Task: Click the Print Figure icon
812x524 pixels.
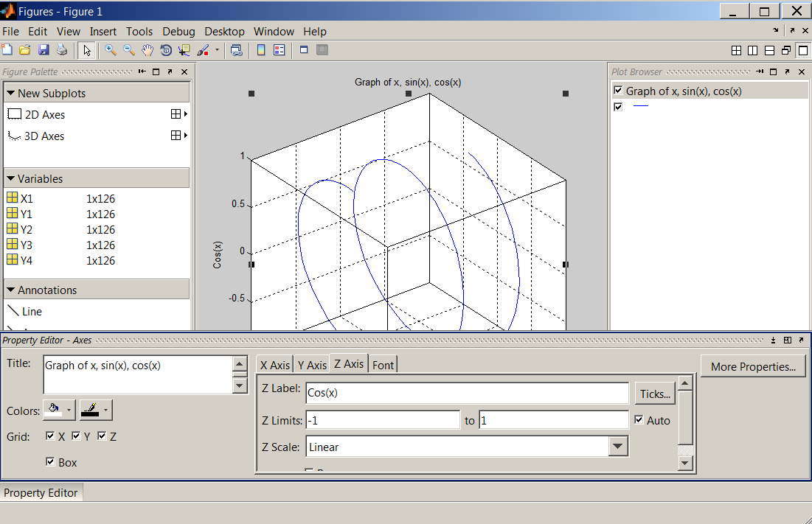Action: [62, 50]
